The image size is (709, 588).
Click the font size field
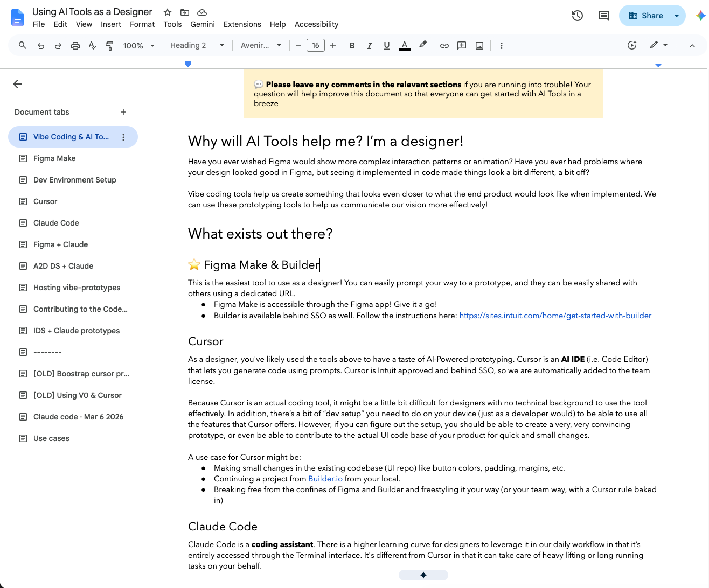point(316,46)
